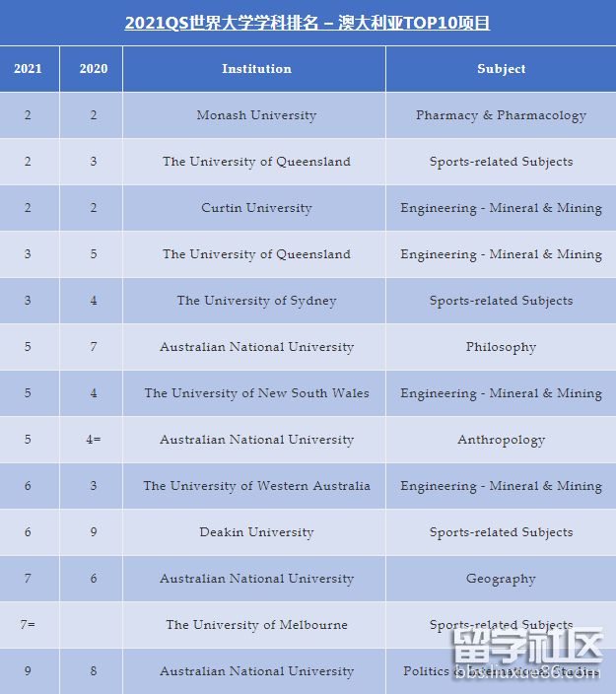Select Western Australia's Engineering - Mineral & Mining cell

pyautogui.click(x=502, y=486)
